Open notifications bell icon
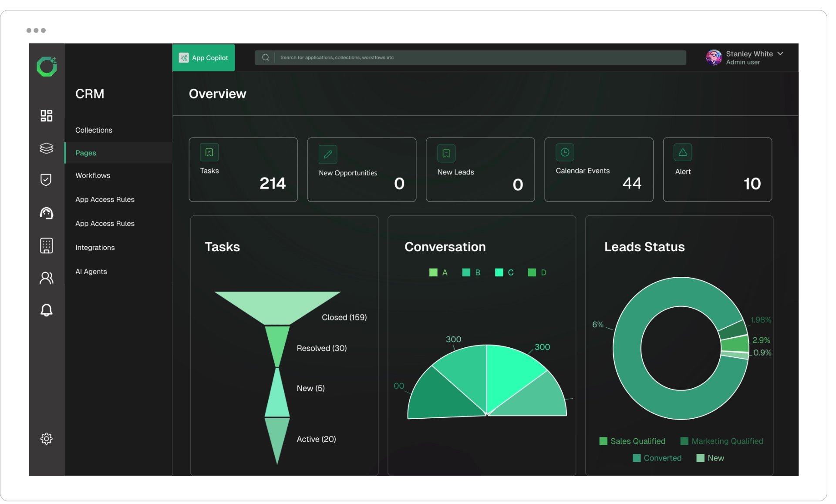The height and width of the screenshot is (504, 836). point(46,310)
